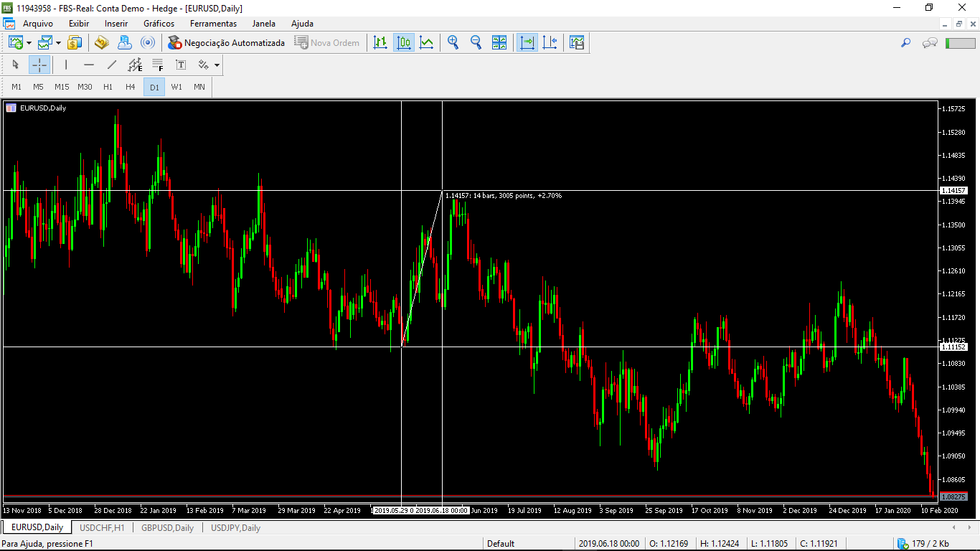980x551 pixels.
Task: Select the text label tool
Action: coord(181,65)
